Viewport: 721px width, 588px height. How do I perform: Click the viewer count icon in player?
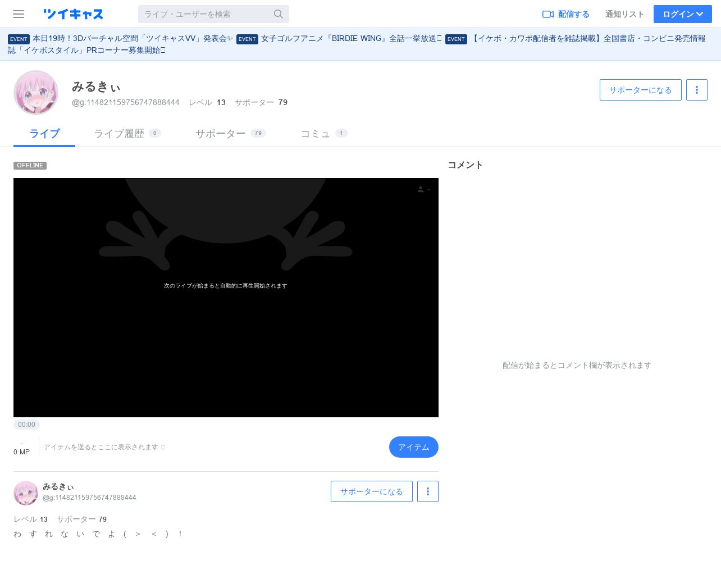tap(421, 189)
